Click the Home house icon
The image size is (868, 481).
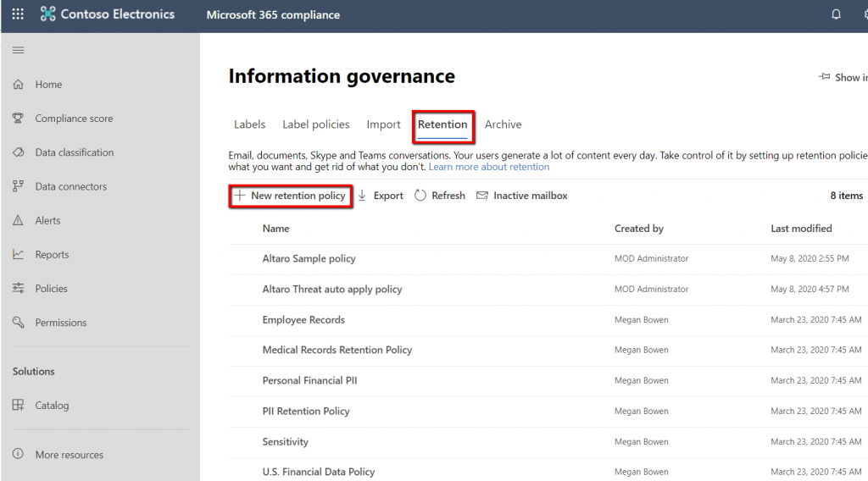pyautogui.click(x=19, y=85)
